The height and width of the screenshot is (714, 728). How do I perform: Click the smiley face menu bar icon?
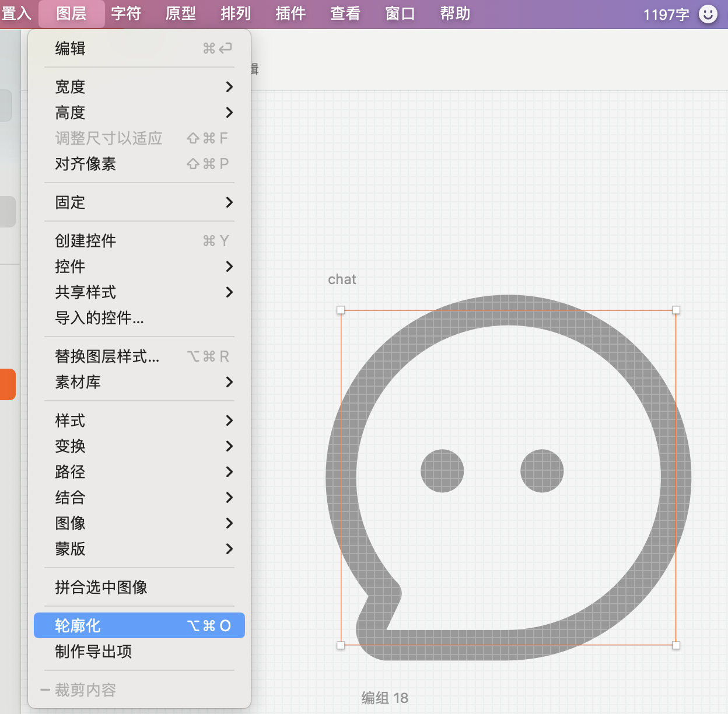coord(708,14)
